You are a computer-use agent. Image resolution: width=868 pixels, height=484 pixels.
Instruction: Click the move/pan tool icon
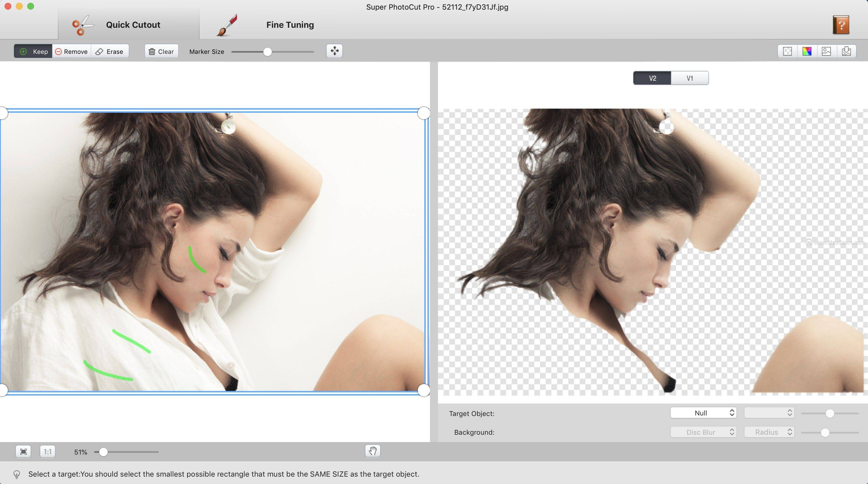(x=335, y=51)
